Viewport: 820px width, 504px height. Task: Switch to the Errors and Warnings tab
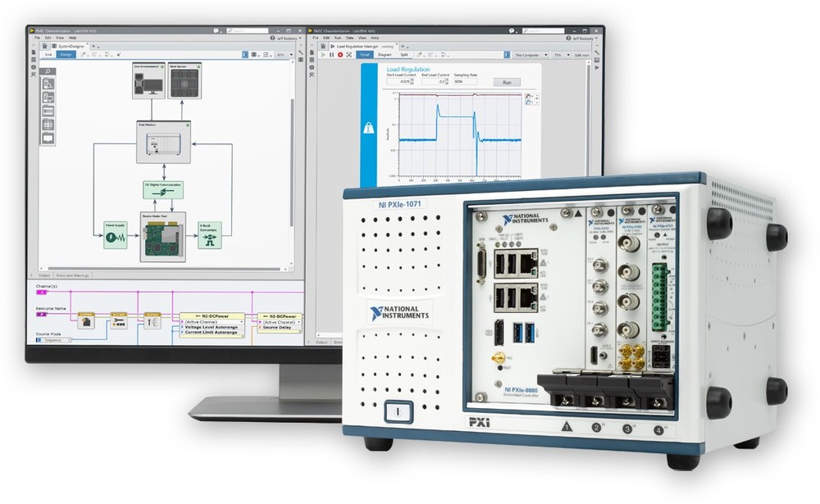72,275
